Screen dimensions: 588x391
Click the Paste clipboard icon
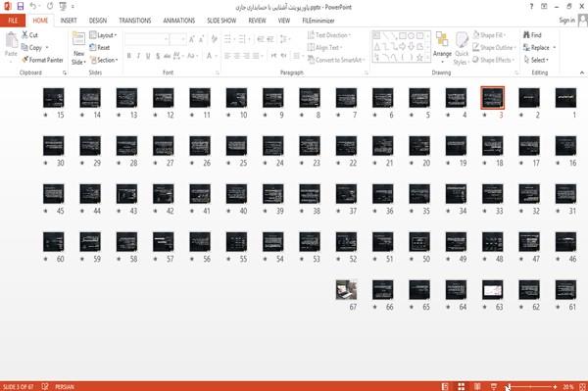[x=11, y=40]
